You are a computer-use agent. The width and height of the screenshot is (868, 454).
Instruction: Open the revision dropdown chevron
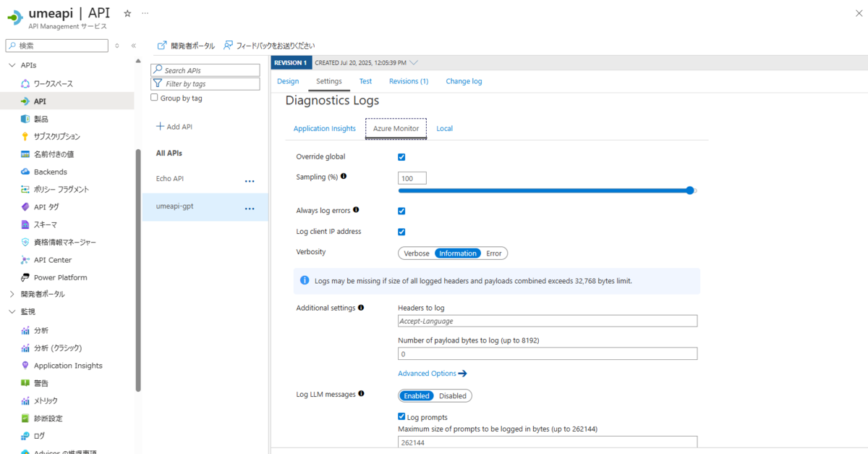pos(414,62)
